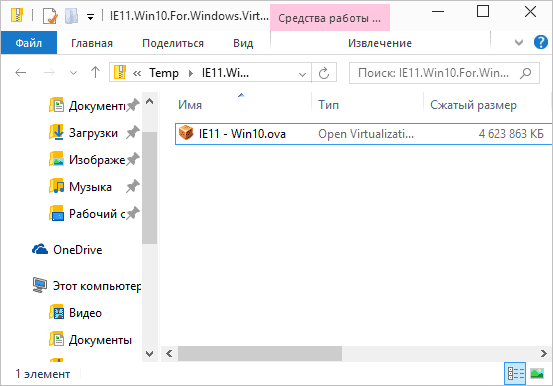Click the magnifier search icon
The height and width of the screenshot is (386, 553).
(525, 73)
